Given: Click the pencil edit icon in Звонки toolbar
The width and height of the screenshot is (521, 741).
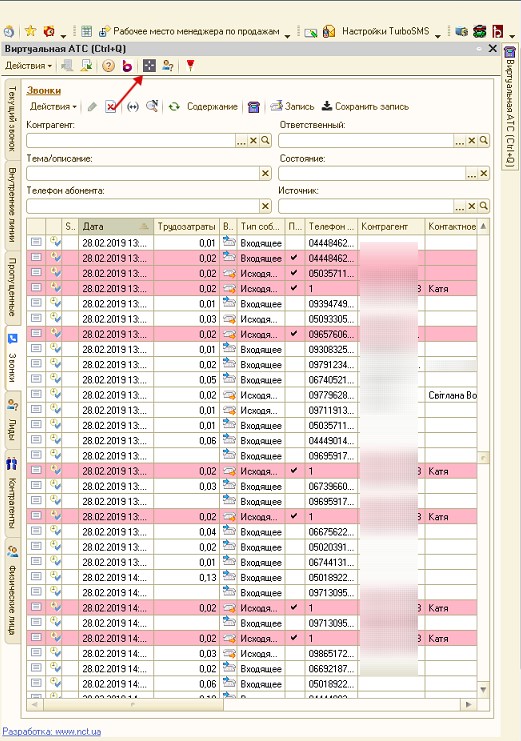Looking at the screenshot, I should tap(92, 107).
